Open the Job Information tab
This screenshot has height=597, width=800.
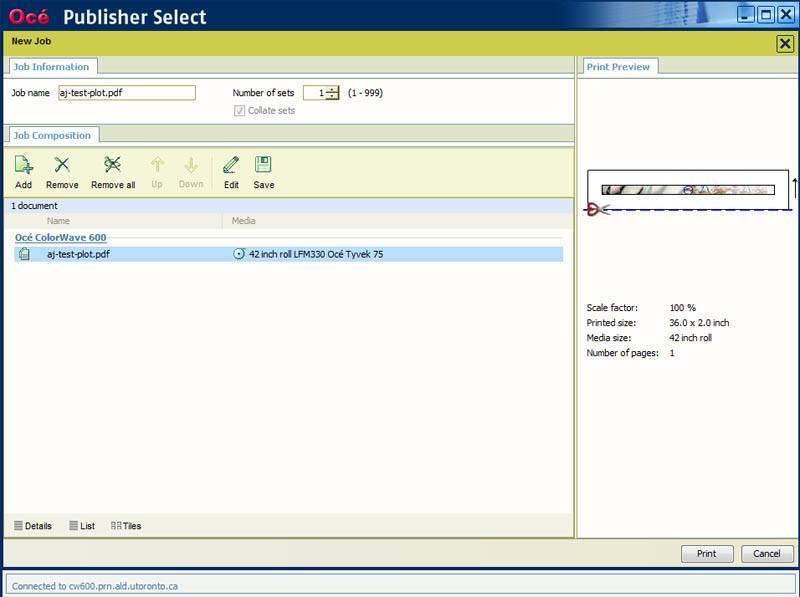click(x=51, y=67)
